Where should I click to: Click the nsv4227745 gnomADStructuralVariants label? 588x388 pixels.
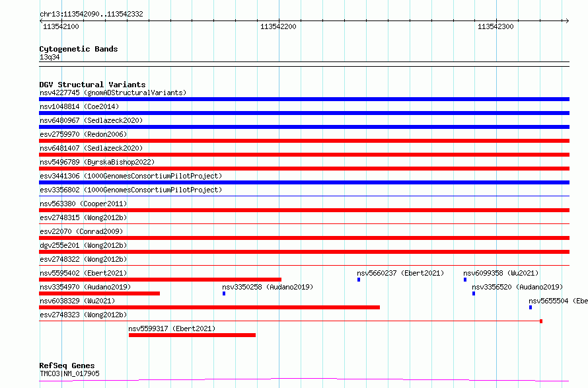(x=113, y=93)
